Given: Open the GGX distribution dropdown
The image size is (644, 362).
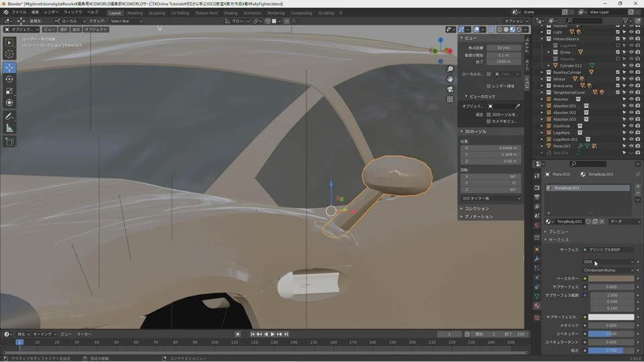Looking at the screenshot, I should (x=608, y=262).
